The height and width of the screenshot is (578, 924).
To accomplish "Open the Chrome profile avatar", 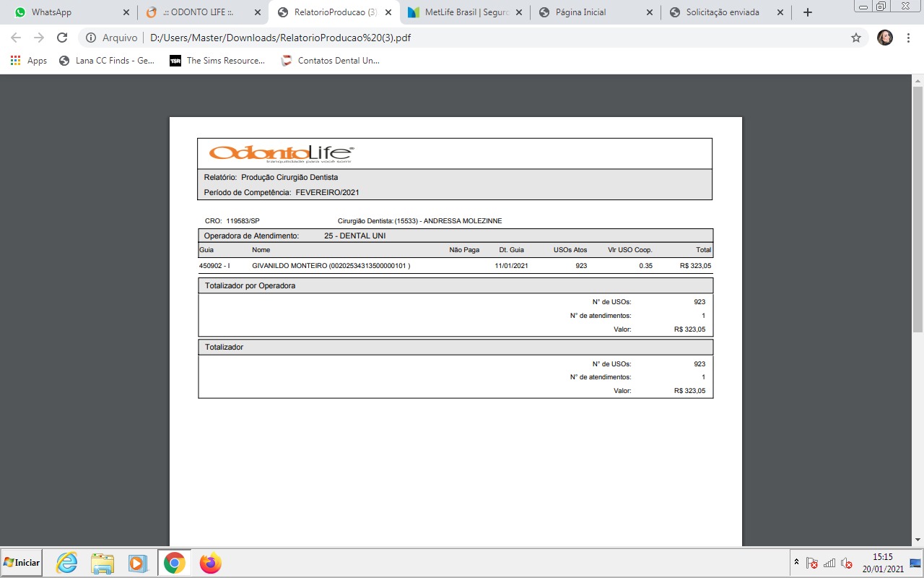I will pos(885,38).
